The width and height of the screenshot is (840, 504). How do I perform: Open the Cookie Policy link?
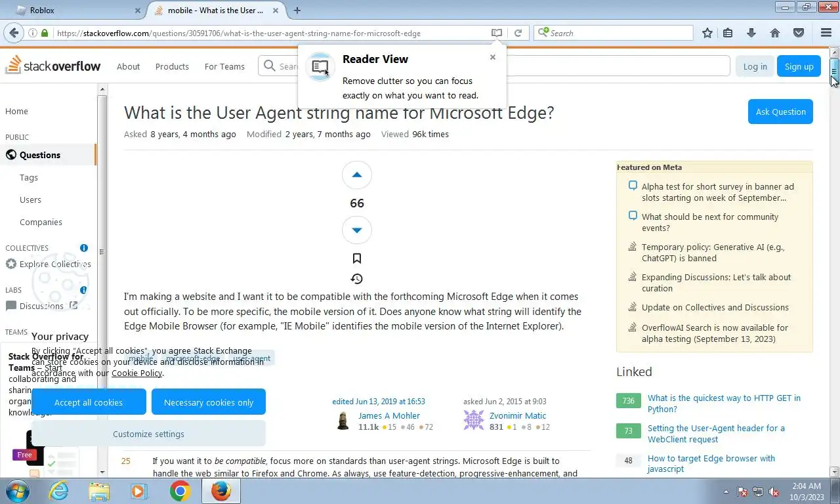click(x=136, y=373)
